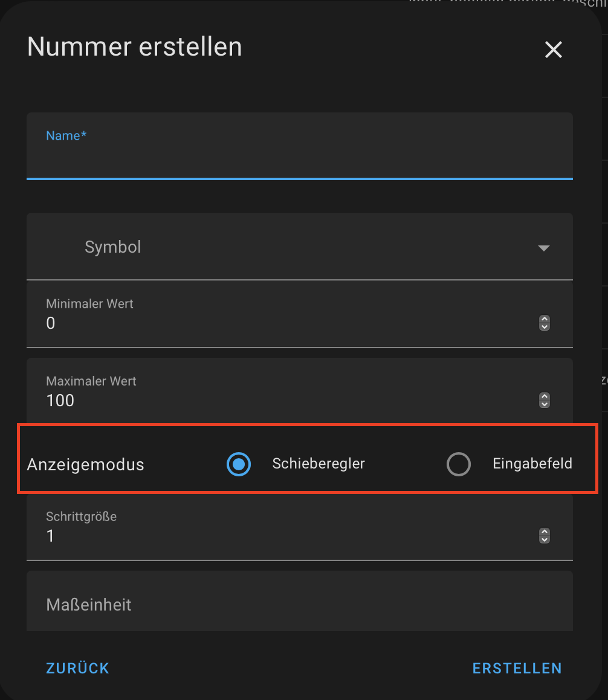Click into the Schrittgröße field
The width and height of the screenshot is (608, 700).
(300, 527)
